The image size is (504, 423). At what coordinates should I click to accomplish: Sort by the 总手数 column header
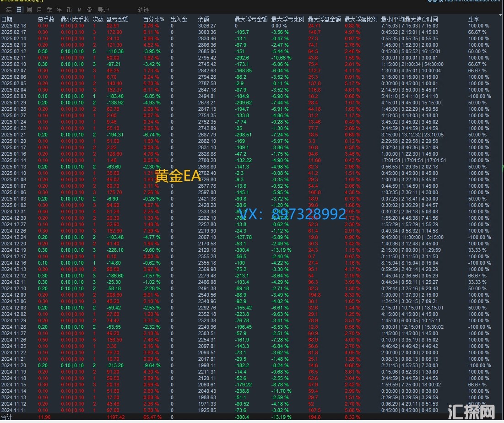tap(46, 19)
